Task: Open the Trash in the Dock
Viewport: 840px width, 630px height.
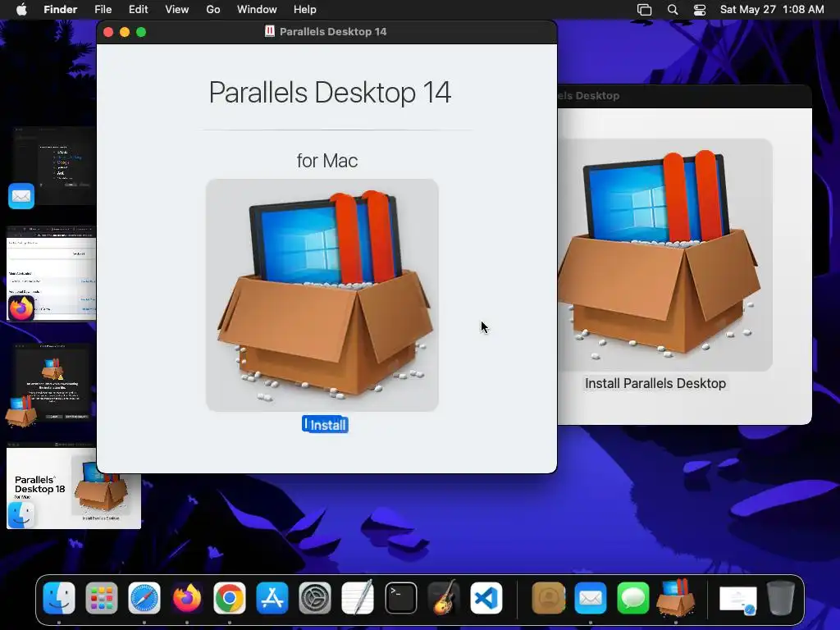Action: click(781, 598)
